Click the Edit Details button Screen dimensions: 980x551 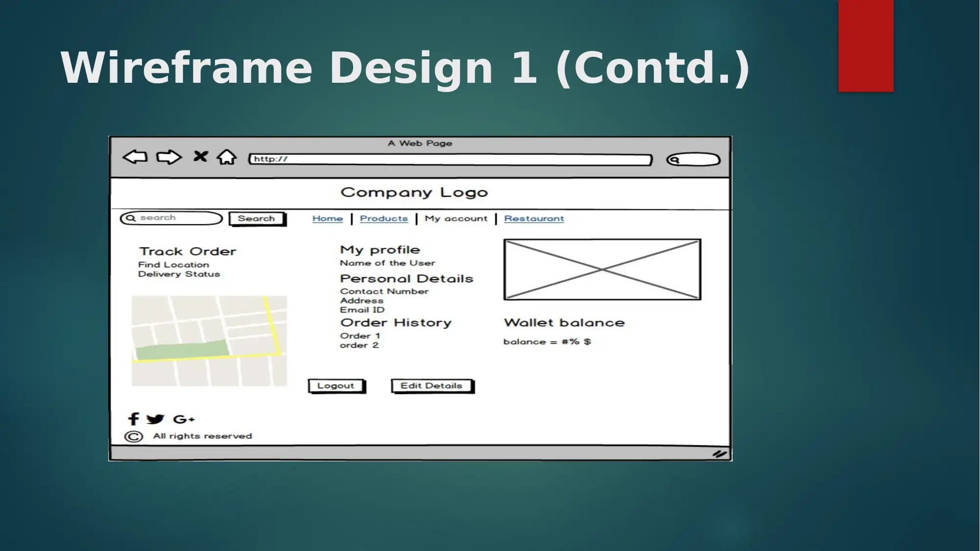pyautogui.click(x=431, y=385)
